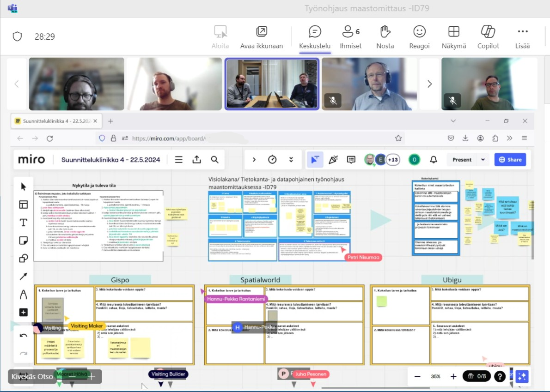Open the Present dropdown arrow
This screenshot has width=550, height=392.
point(483,160)
